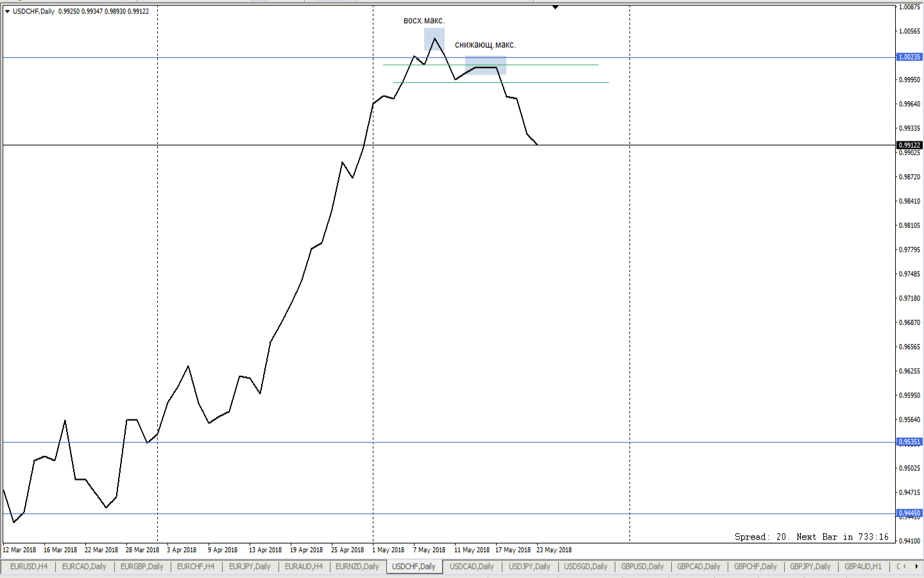
Task: Select the 'снижающ.макс.' text label
Action: click(x=485, y=45)
